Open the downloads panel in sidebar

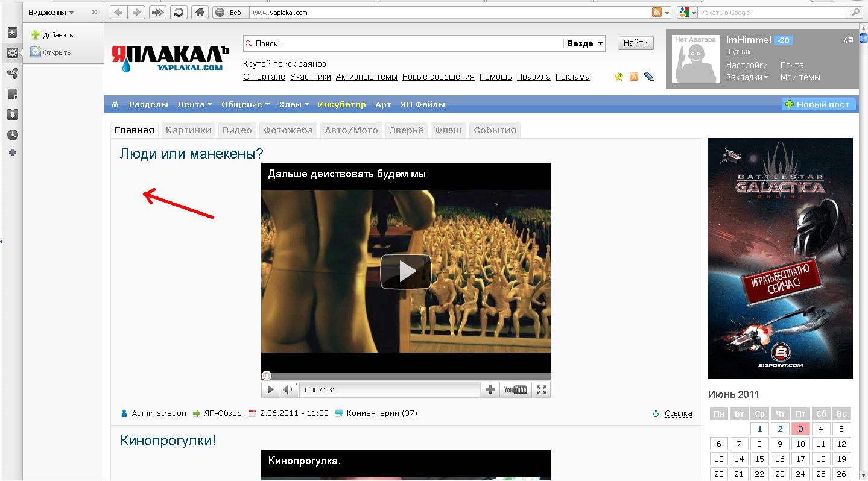12,115
